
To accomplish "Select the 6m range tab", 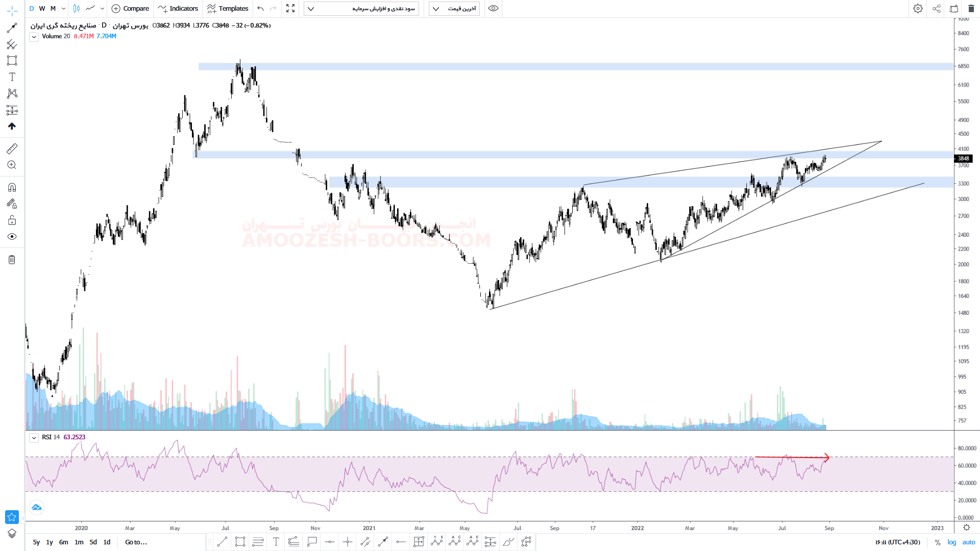I will tap(63, 542).
